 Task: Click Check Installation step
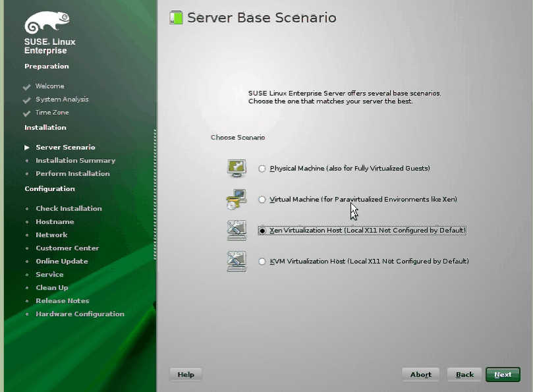point(69,208)
